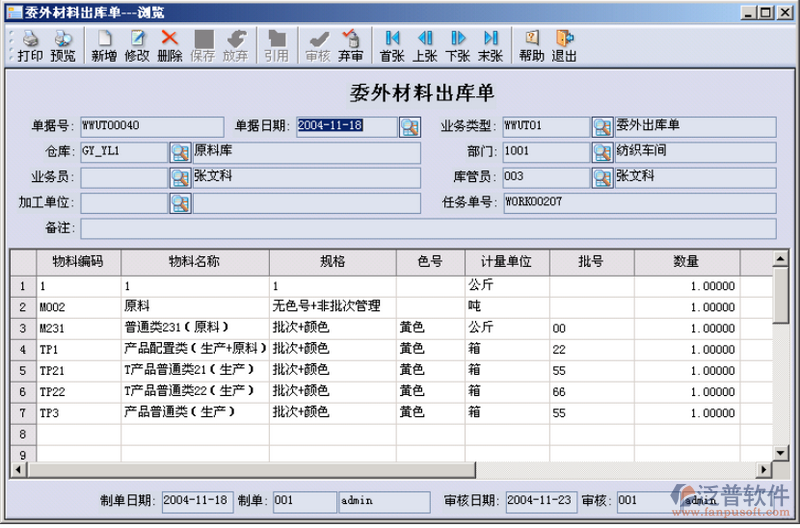Open 帮助 help from toolbar

click(x=532, y=46)
